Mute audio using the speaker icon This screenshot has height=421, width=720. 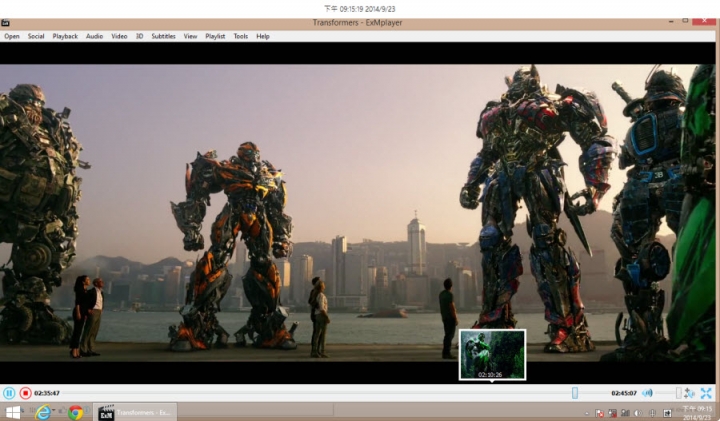tap(647, 393)
